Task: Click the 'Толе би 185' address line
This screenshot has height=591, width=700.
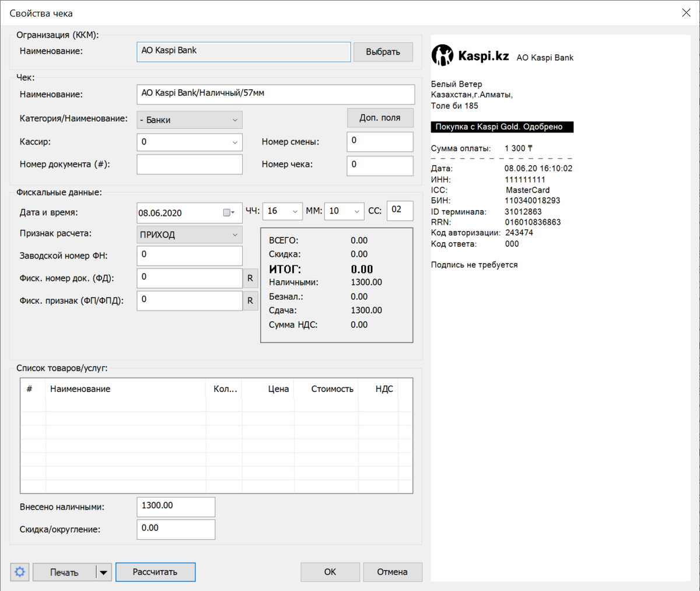Action: 454,106
